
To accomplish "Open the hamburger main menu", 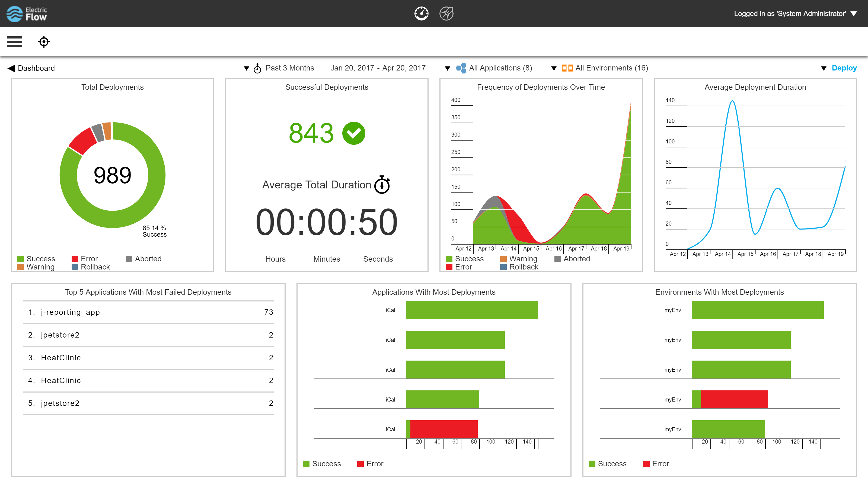I will coord(14,42).
